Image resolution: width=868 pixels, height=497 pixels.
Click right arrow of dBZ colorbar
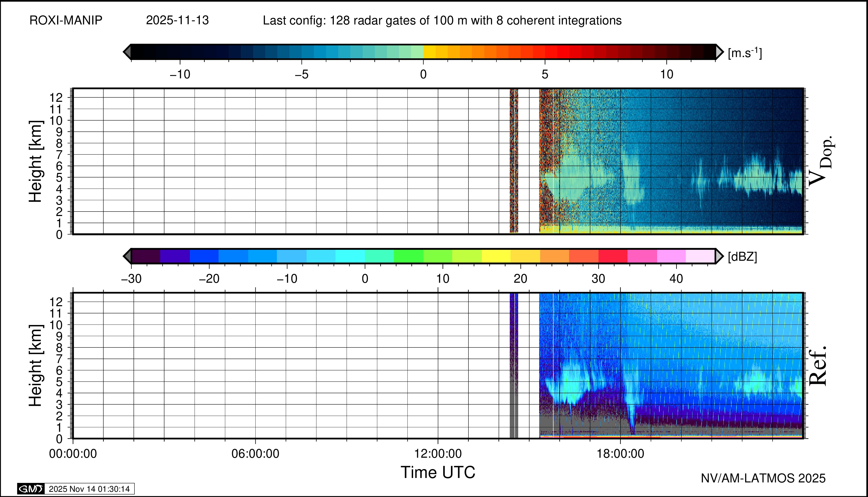pos(719,256)
